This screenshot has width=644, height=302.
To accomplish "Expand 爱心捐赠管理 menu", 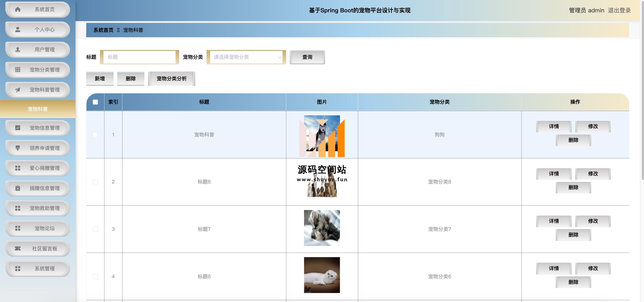I will tap(38, 168).
